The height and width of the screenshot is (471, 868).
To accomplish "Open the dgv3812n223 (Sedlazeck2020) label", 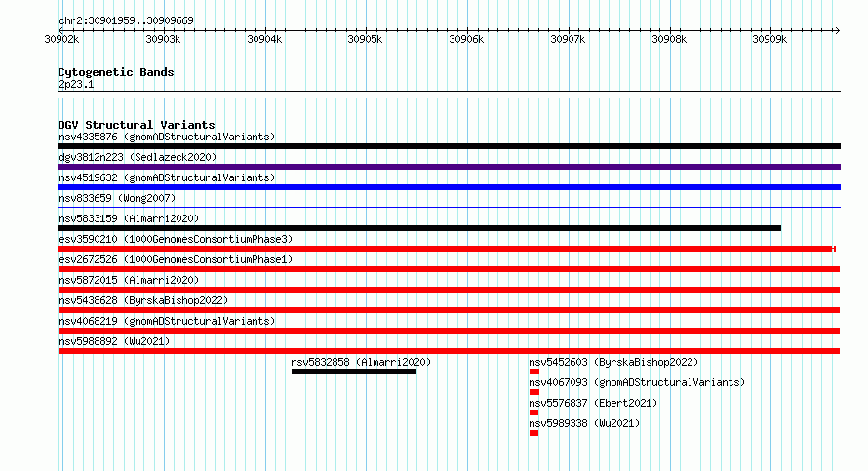I will tap(138, 157).
